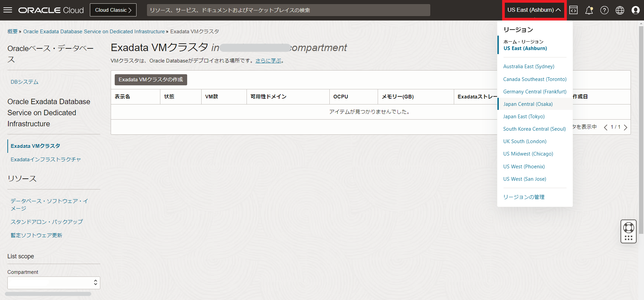Collapse the US East (Ashburn) region dropdown
Screen dimensions: 644x300
(x=534, y=10)
